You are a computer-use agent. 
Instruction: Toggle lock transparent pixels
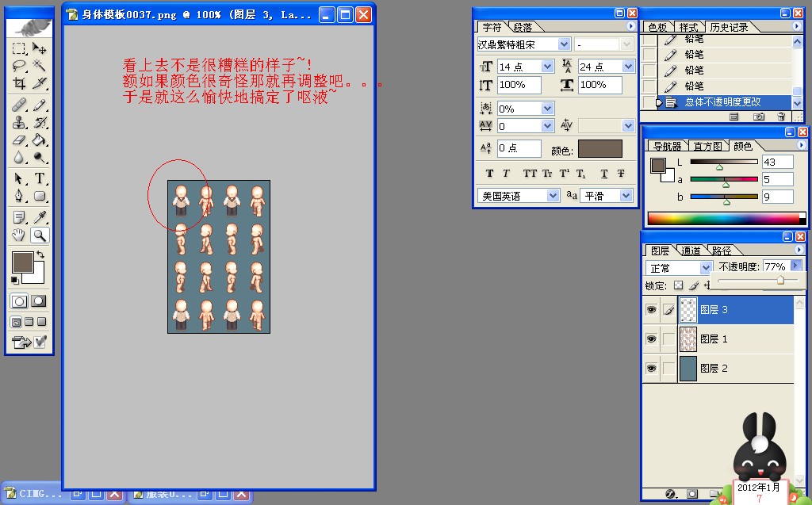[679, 285]
